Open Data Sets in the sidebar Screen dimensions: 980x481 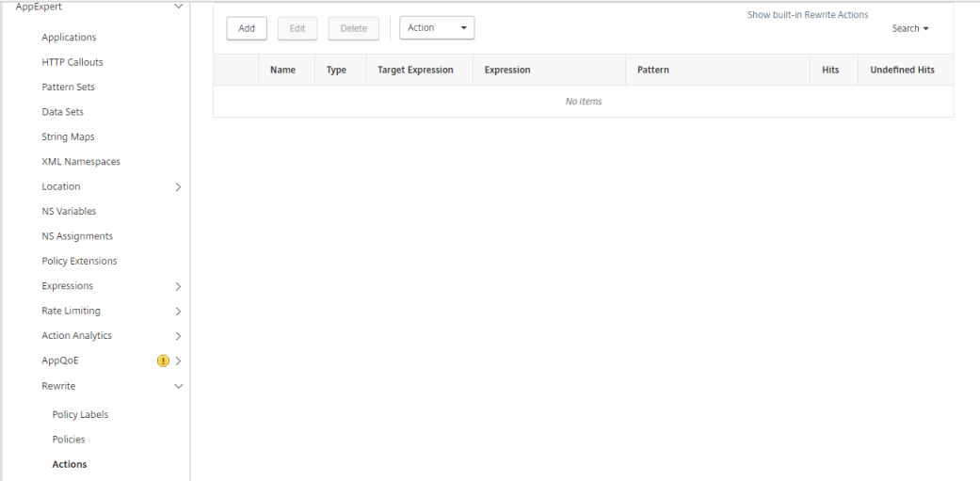pos(62,112)
